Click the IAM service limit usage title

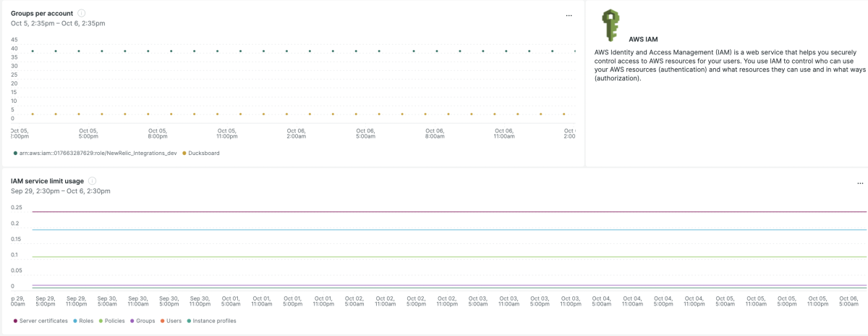point(47,180)
